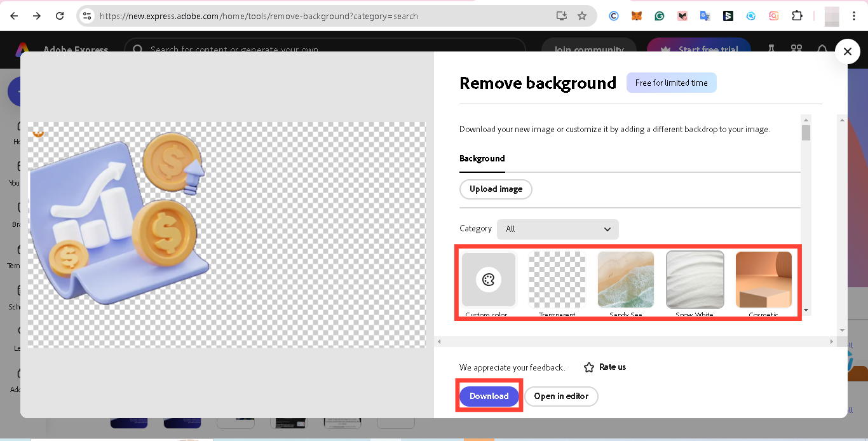Click the address bar URL
Viewport: 868px width, 441px height.
(x=259, y=16)
